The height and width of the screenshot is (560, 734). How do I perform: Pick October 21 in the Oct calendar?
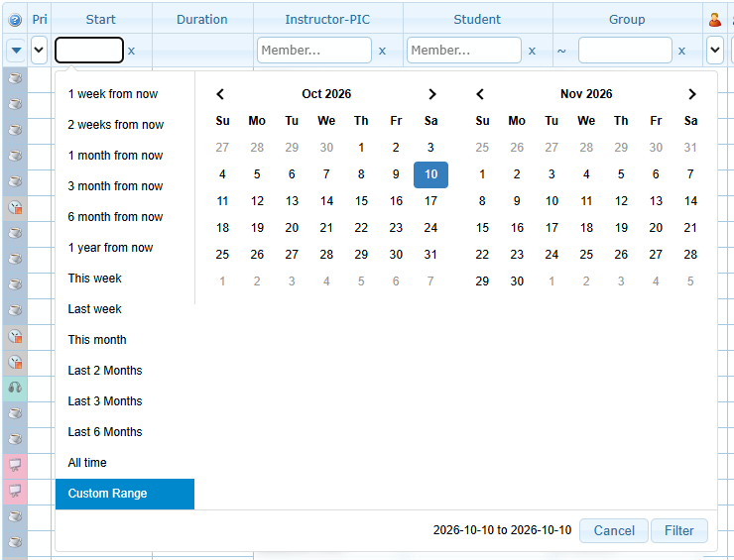pos(326,228)
